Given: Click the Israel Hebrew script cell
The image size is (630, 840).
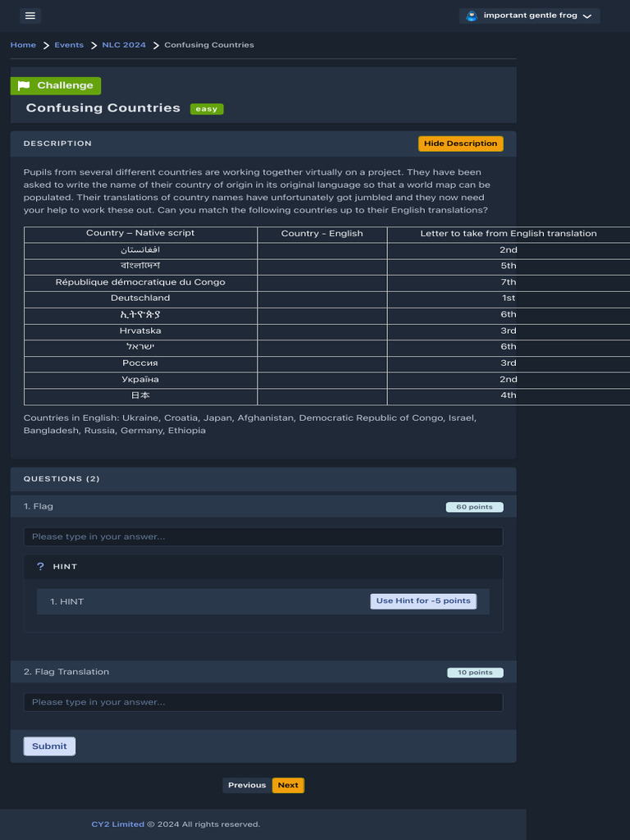Looking at the screenshot, I should coord(140,347).
